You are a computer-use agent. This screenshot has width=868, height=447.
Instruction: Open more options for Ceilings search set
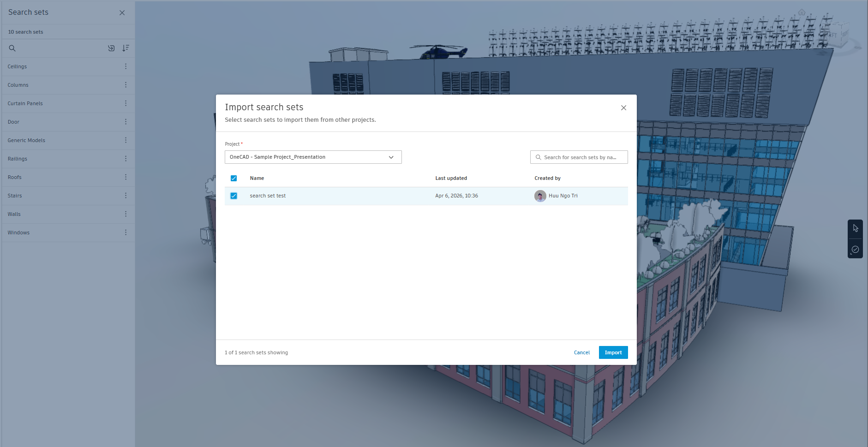(126, 66)
